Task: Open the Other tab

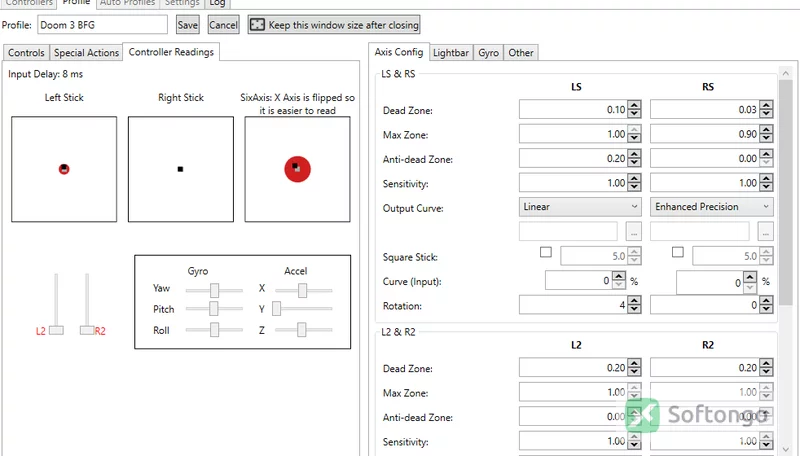Action: coord(520,53)
